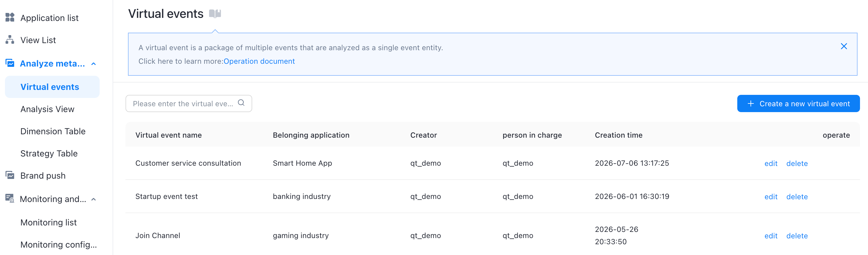The height and width of the screenshot is (255, 868).
Task: Open the Operation document link
Action: click(x=259, y=61)
